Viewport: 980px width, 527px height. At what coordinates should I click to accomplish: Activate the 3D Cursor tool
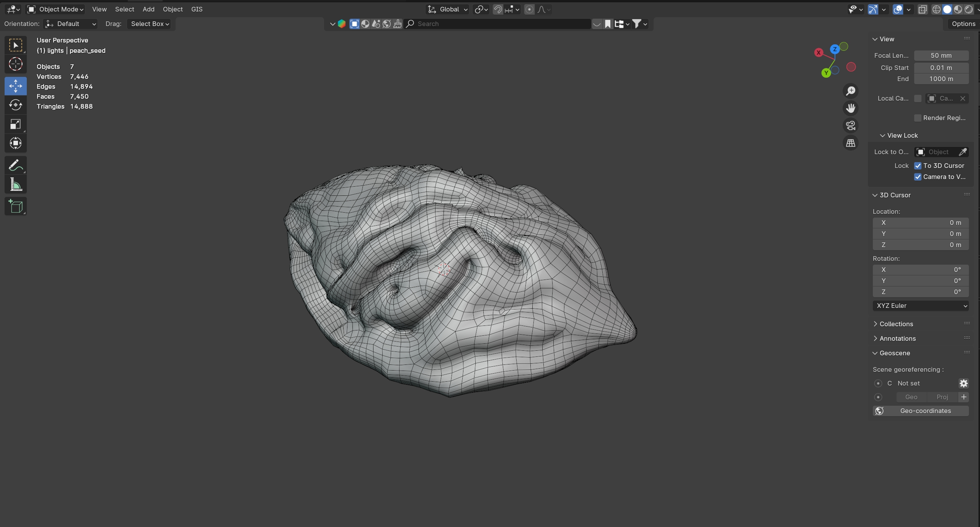coord(15,64)
